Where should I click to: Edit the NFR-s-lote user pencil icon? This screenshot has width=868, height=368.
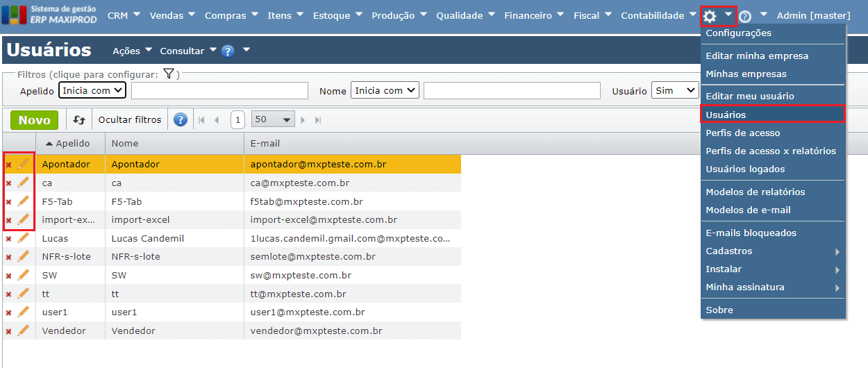(x=23, y=256)
